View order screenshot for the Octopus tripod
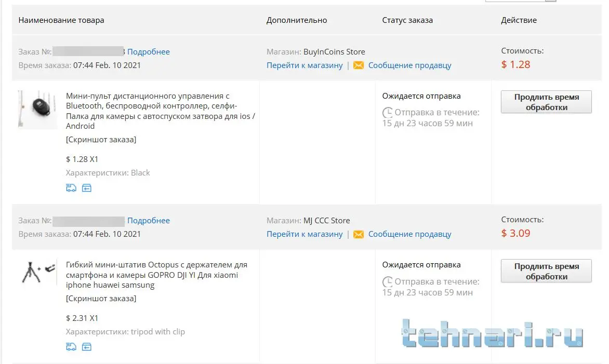This screenshot has width=609, height=364. click(x=101, y=299)
